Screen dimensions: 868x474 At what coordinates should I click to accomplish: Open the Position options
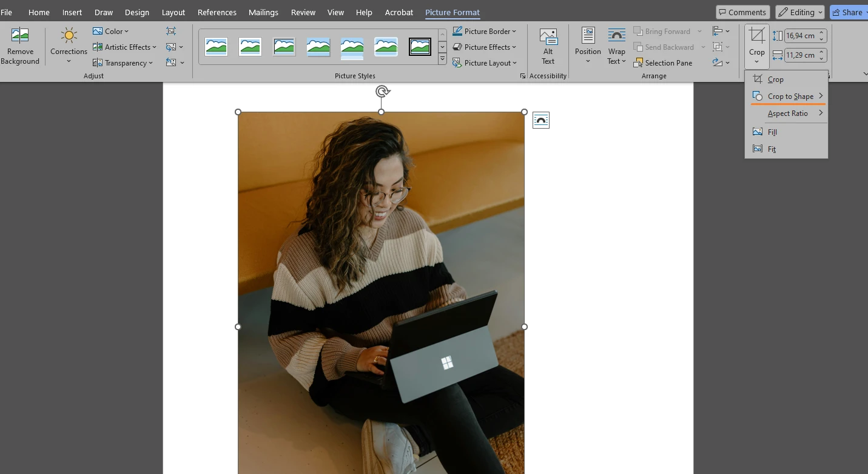click(x=588, y=46)
